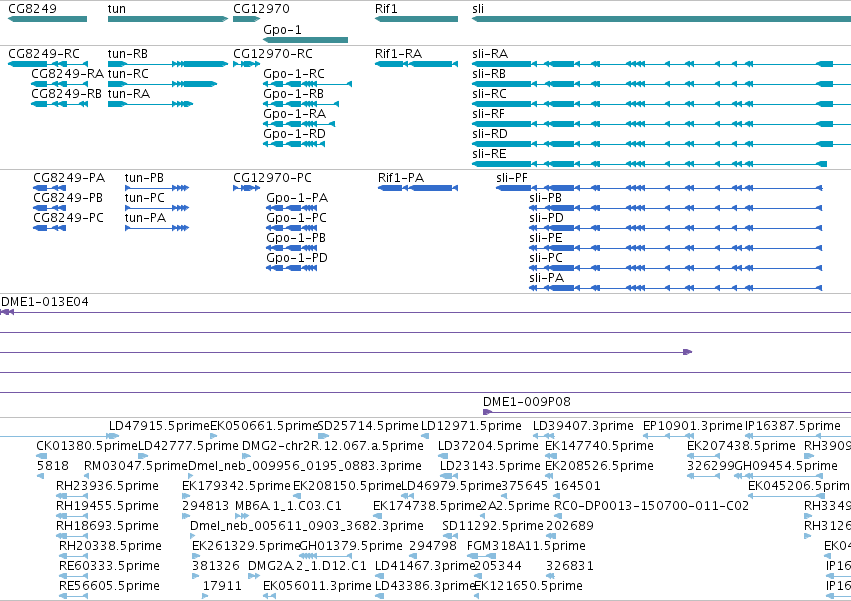Select transcript tun-RC
Viewport: 851px width, 601px height.
point(162,84)
